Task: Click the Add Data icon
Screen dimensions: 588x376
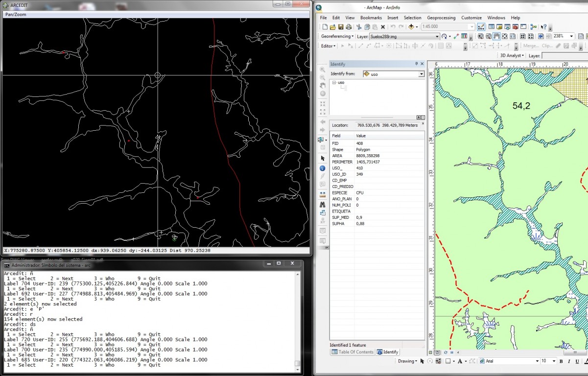Action: (x=411, y=27)
